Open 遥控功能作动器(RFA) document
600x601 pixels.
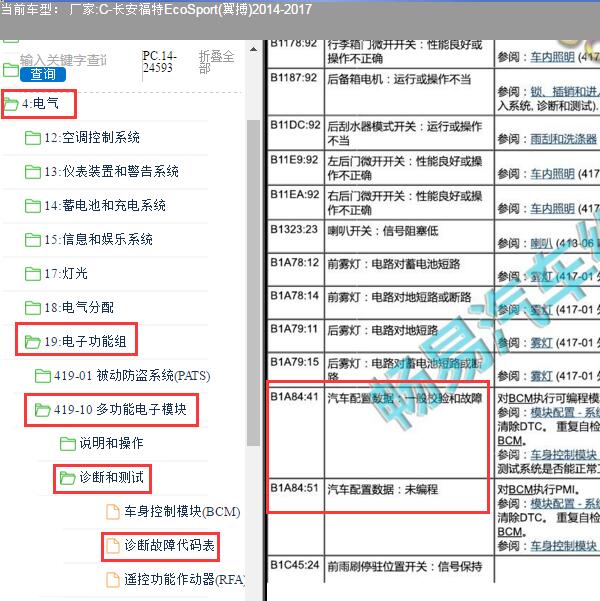point(184,580)
